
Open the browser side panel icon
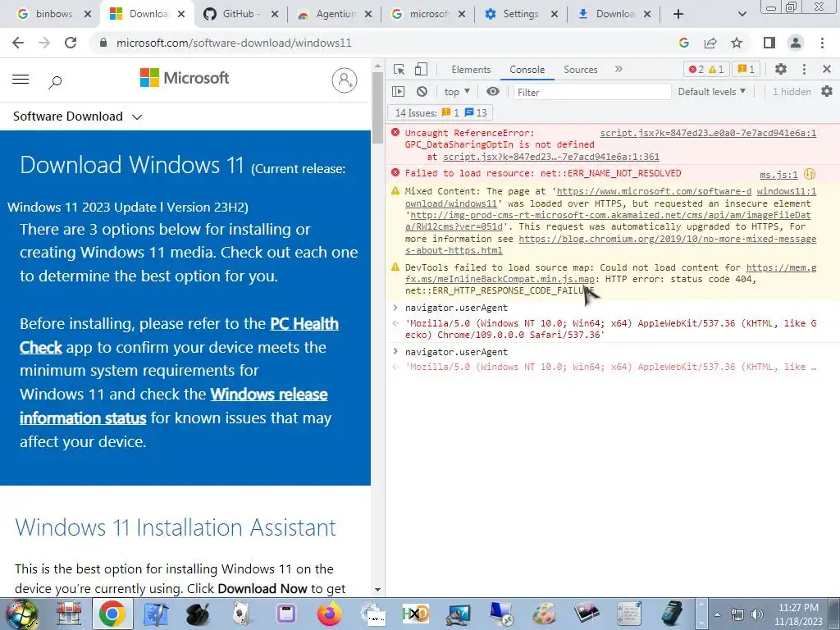click(769, 43)
